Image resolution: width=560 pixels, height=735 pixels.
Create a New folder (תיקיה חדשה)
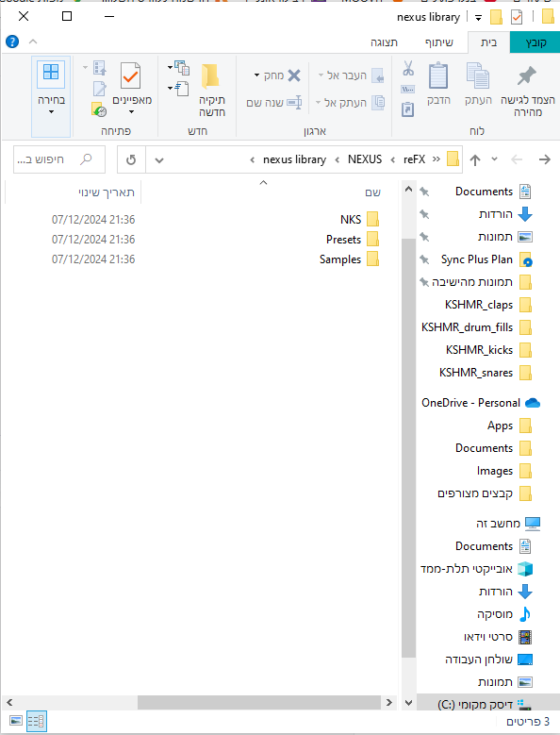pyautogui.click(x=211, y=90)
